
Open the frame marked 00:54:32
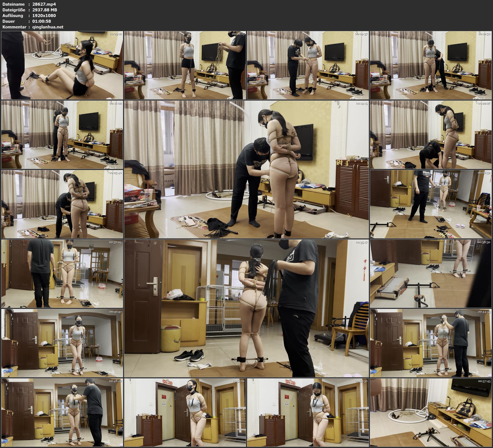(308, 412)
